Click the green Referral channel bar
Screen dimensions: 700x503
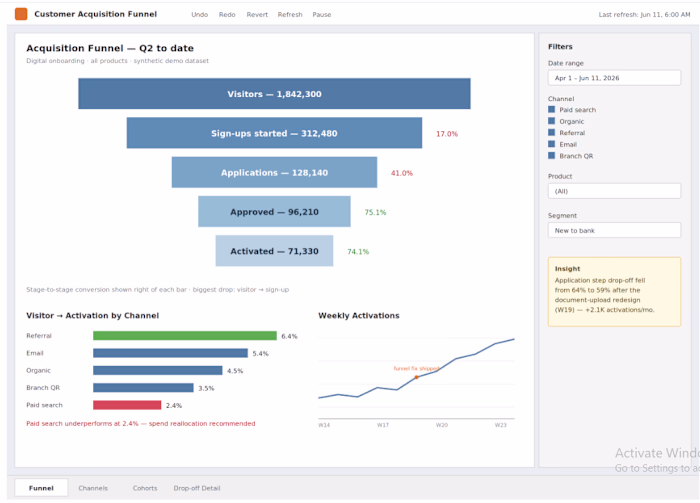[x=185, y=336]
